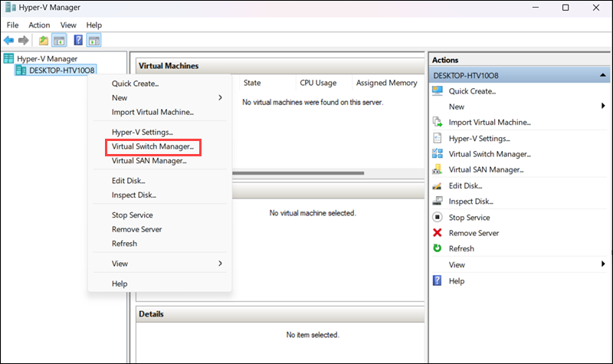Viewport: 613px width, 364px height.
Task: Open the Action menu
Action: [x=39, y=25]
